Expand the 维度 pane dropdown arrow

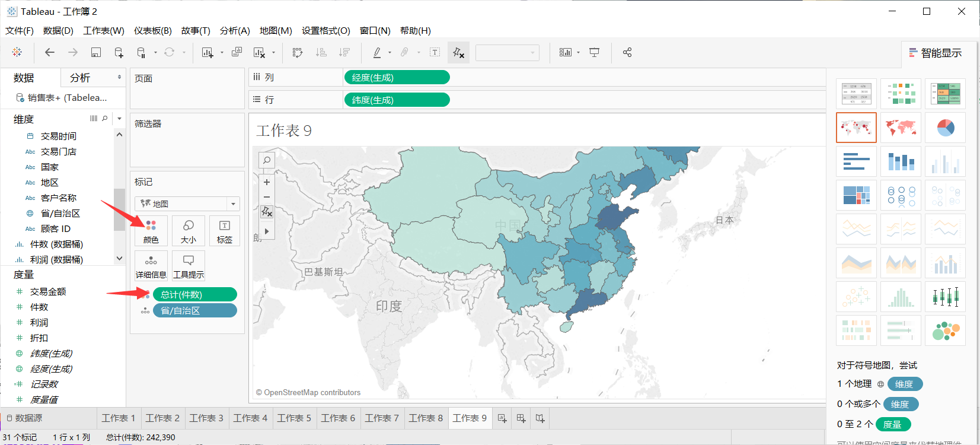click(x=119, y=119)
